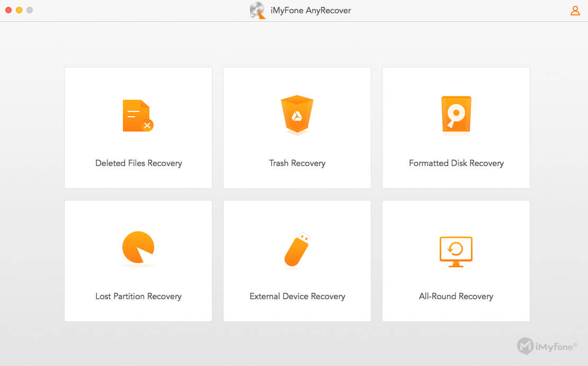Start Deleted Files Recovery mode

138,127
